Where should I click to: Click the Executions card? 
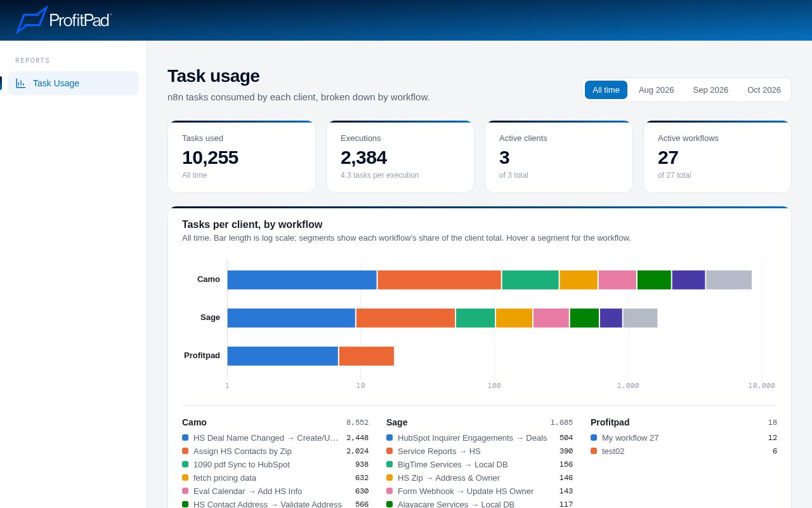click(400, 157)
